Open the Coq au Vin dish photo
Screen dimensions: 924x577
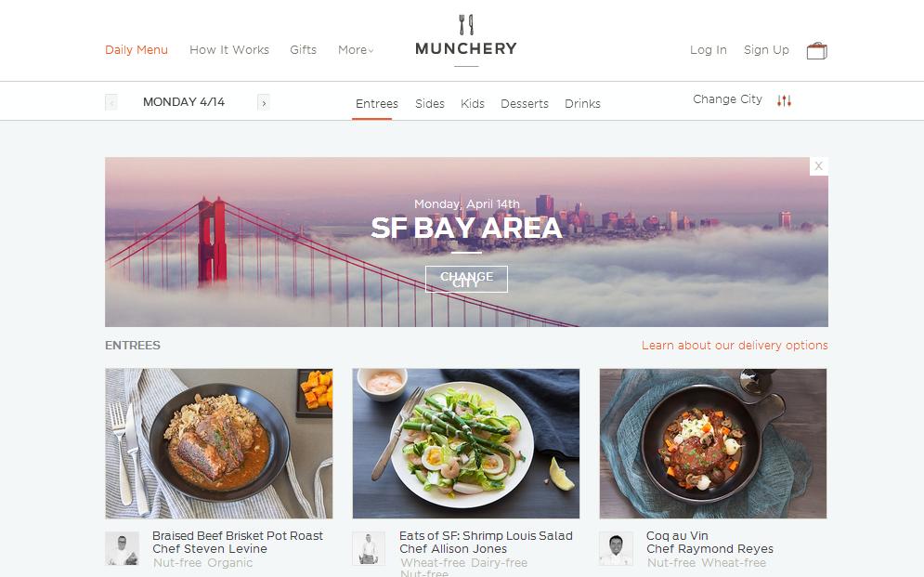[713, 444]
